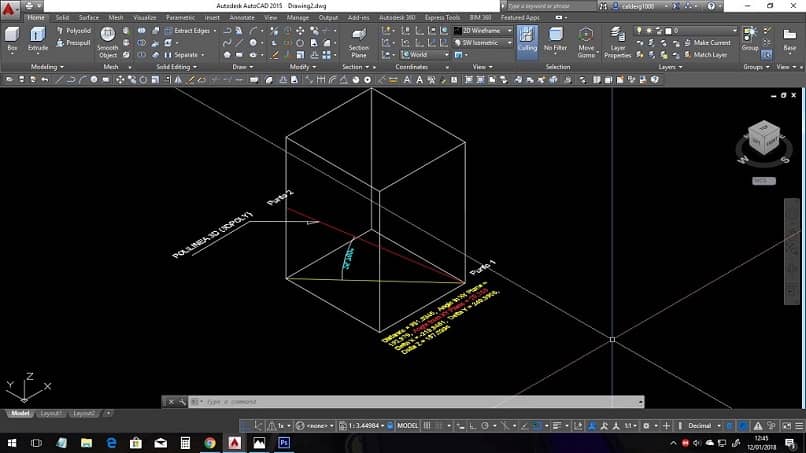Viewport: 806px width, 453px height.
Task: Open the AutoCAD application menu button
Action: 9,9
